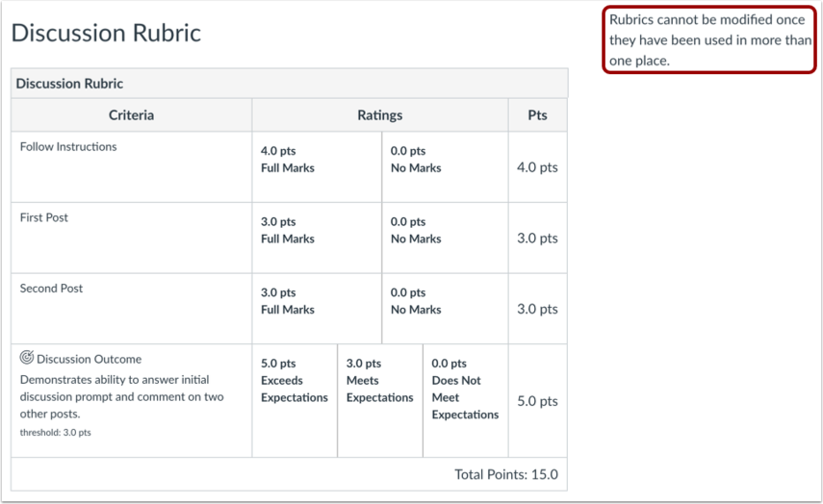Click the Total Points: 15.0 text

pos(506,474)
